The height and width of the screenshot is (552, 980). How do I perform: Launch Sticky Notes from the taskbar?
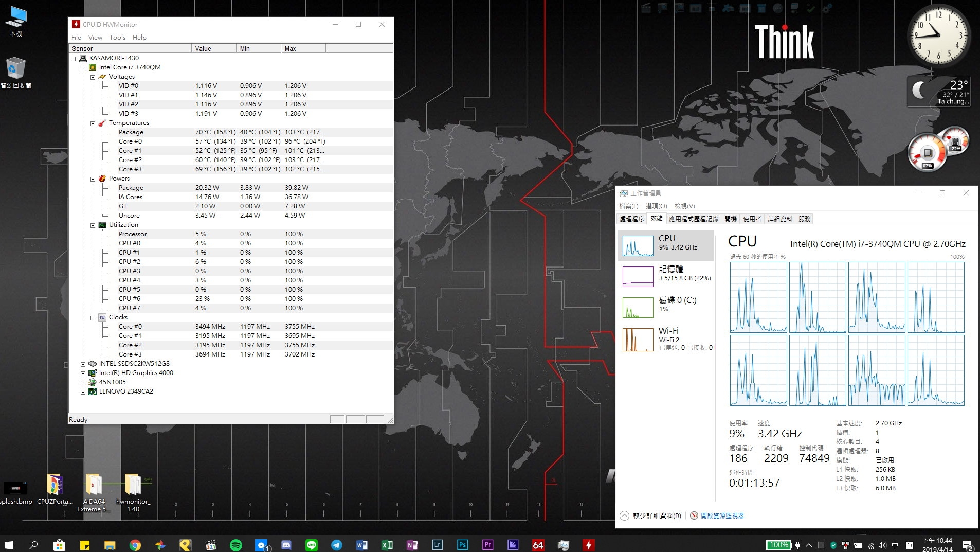(x=85, y=545)
